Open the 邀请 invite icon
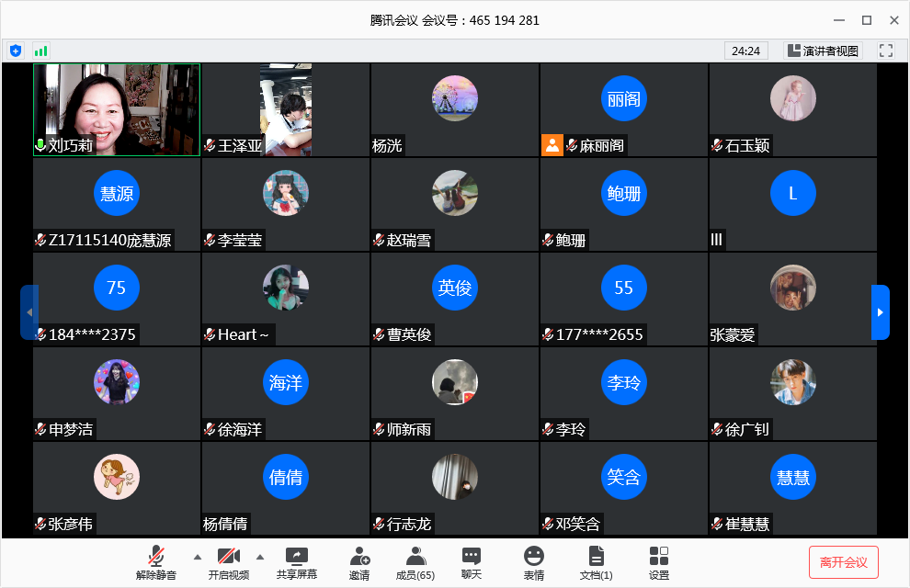 pyautogui.click(x=359, y=562)
